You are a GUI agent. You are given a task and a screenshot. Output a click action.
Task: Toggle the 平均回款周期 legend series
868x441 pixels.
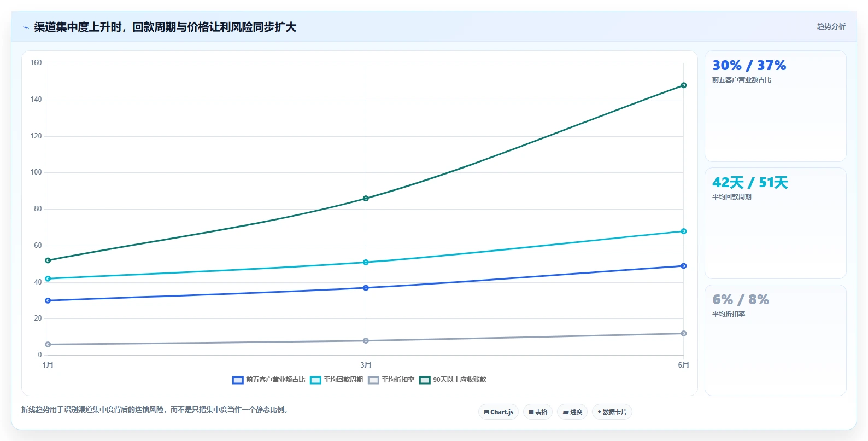337,380
